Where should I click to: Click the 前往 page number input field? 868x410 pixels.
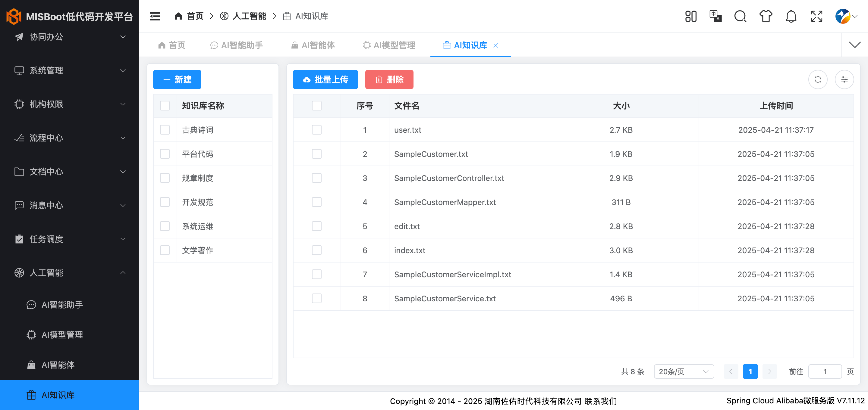[x=825, y=371]
